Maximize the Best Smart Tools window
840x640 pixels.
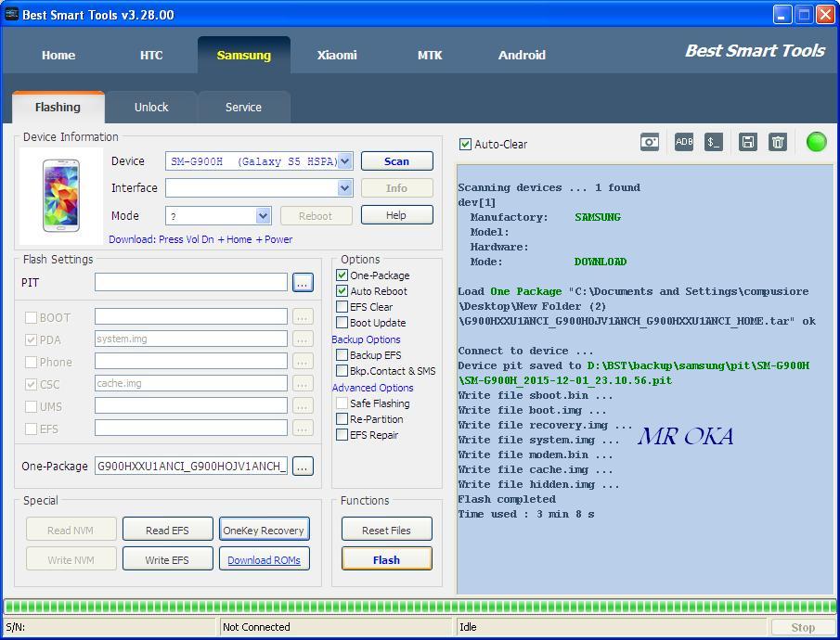804,15
